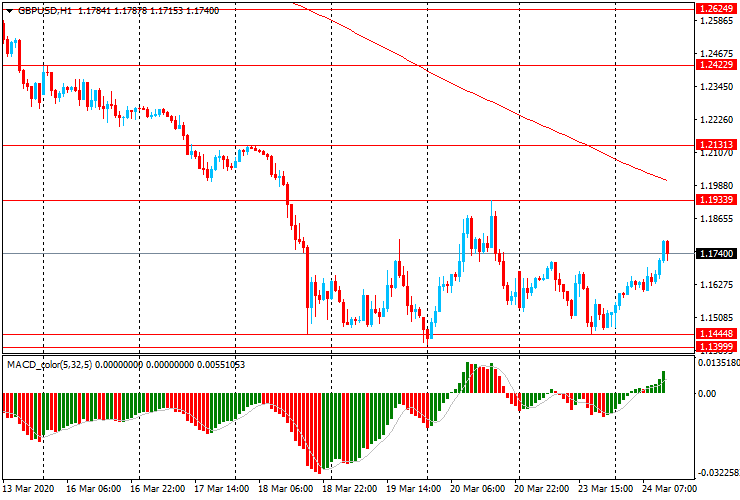The height and width of the screenshot is (500, 740).
Task: Select the MACD -0.032258 scale value
Action: point(719,473)
